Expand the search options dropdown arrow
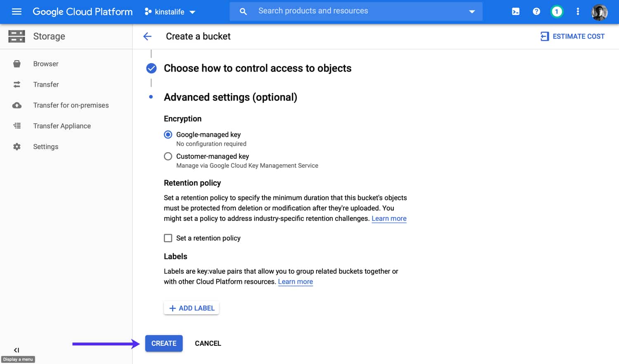 (x=472, y=12)
